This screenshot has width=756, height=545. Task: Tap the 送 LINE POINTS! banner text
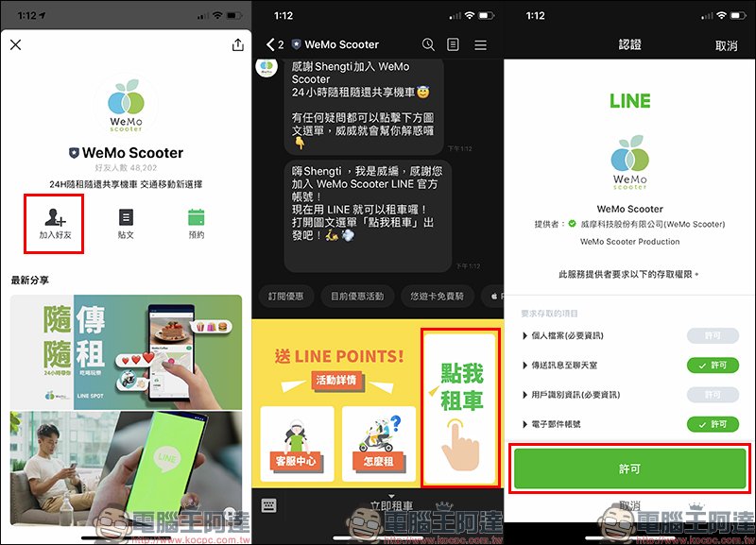tap(339, 356)
